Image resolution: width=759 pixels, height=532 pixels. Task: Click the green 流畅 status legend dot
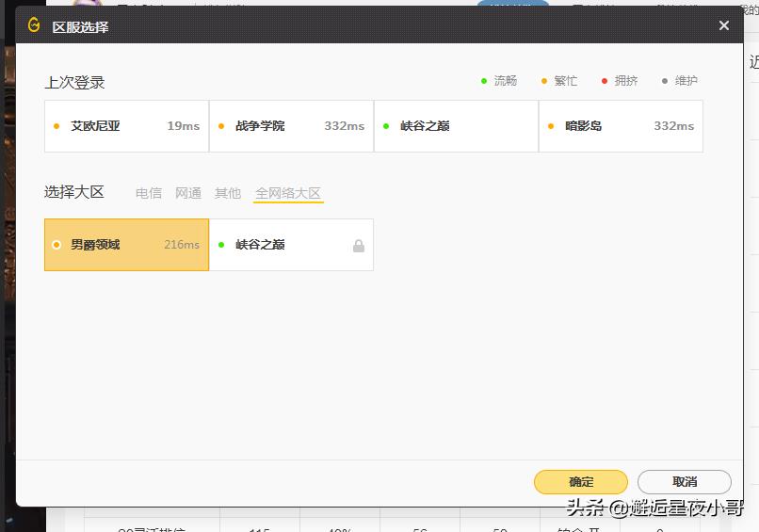click(x=484, y=81)
